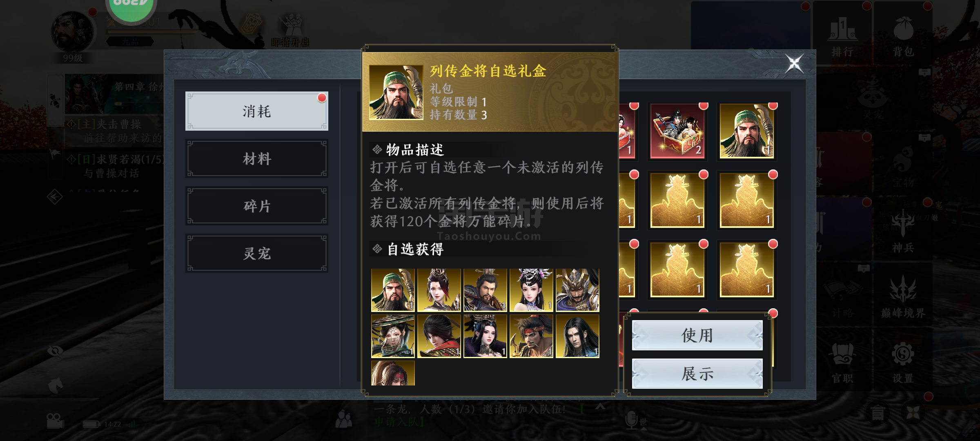The width and height of the screenshot is (980, 441).
Task: Click the 使用 use button
Action: tap(697, 335)
